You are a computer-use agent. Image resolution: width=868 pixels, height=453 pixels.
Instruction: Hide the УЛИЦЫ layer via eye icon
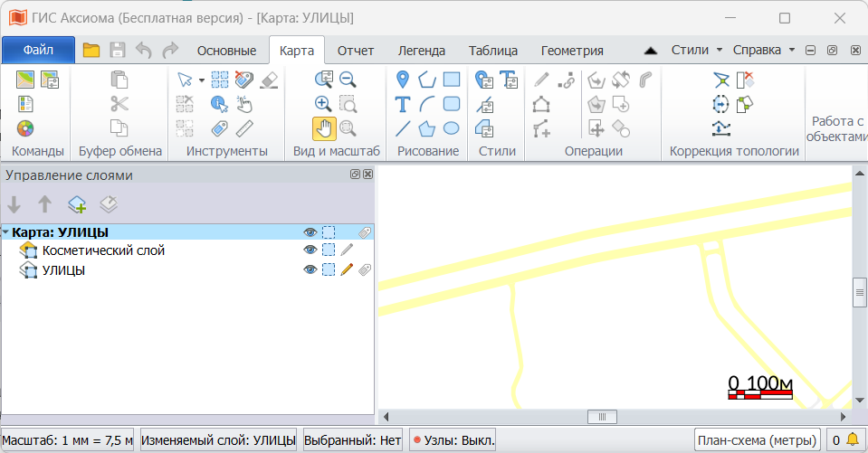[310, 269]
